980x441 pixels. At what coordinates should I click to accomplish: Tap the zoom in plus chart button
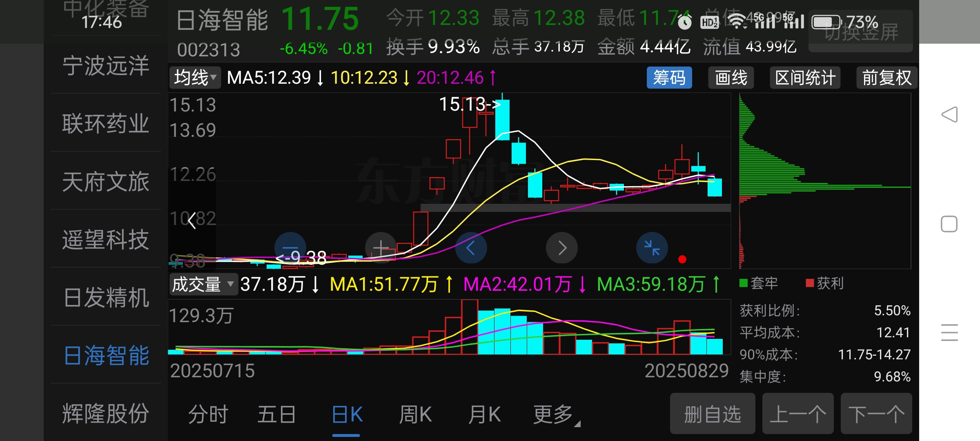[x=381, y=247]
